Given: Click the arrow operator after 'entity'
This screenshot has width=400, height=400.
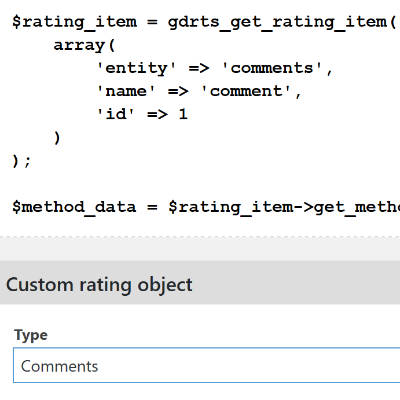Looking at the screenshot, I should pos(199,69).
